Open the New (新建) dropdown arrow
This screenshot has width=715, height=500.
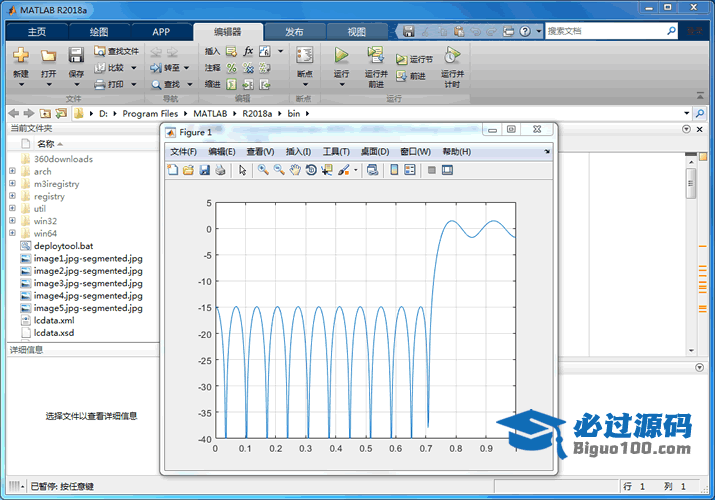[x=20, y=85]
